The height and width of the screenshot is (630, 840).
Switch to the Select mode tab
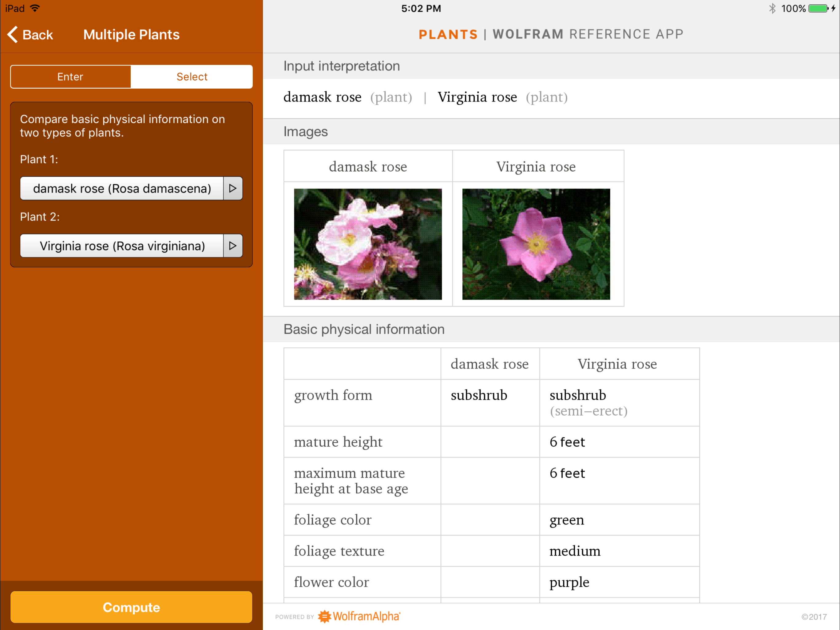click(x=192, y=77)
